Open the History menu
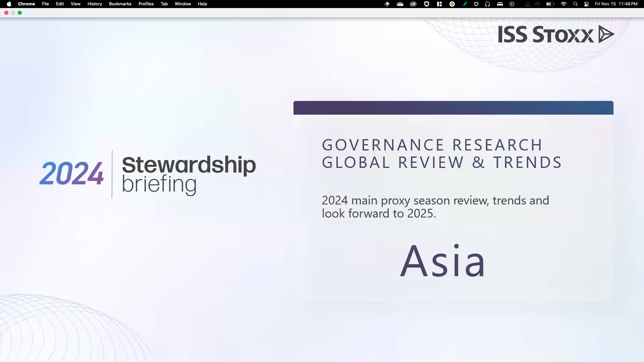The image size is (644, 362). pyautogui.click(x=95, y=4)
